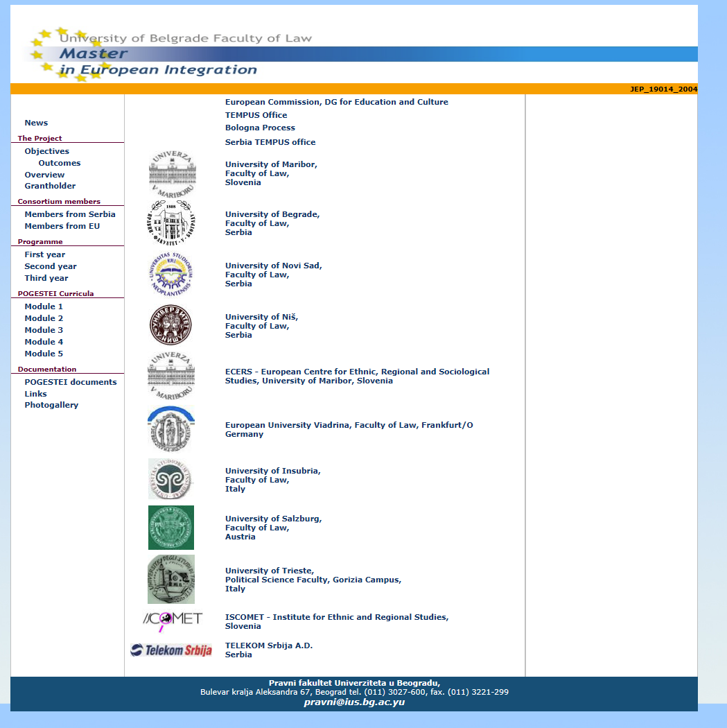Click the Master in European Integration banner
The image size is (727, 728).
158,61
